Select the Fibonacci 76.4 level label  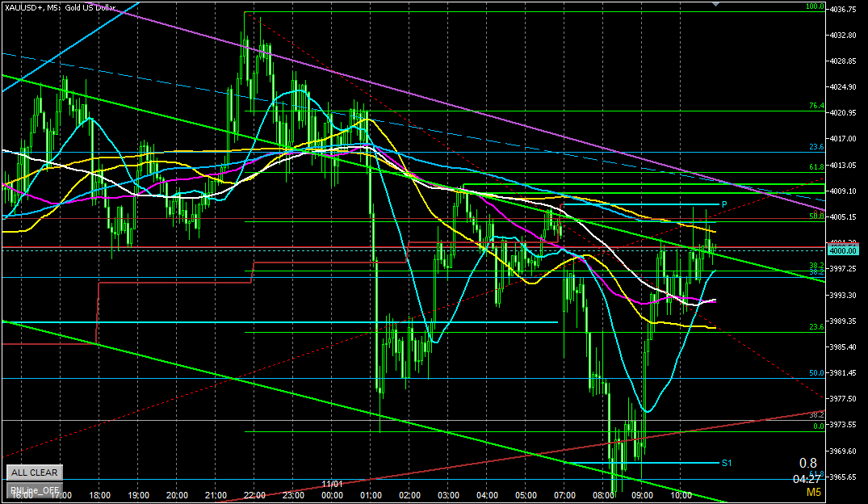coord(816,106)
